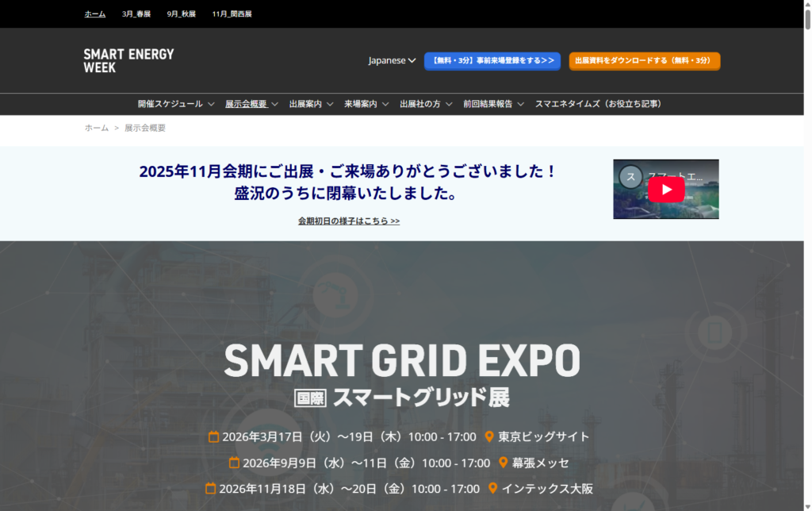
Task: Click location pin next to 東京ビッグサイト
Action: click(x=489, y=437)
